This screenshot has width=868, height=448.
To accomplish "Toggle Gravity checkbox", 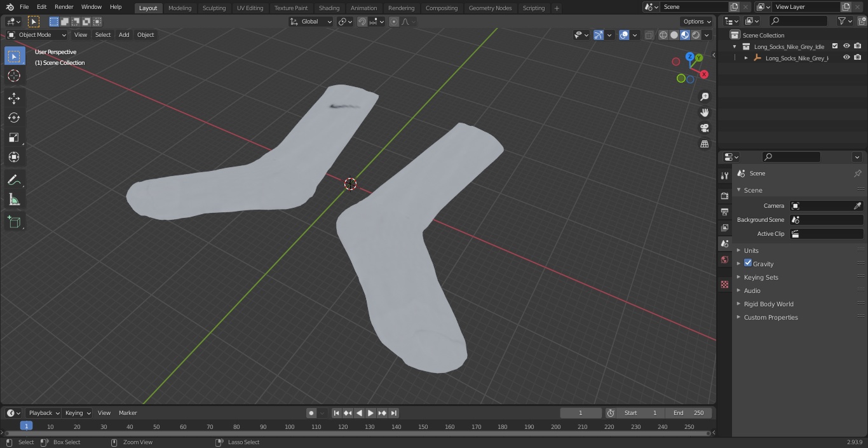I will (748, 263).
